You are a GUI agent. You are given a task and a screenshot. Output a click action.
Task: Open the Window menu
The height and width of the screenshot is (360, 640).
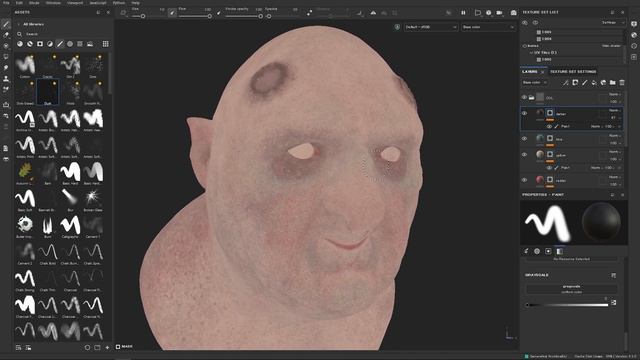click(53, 2)
